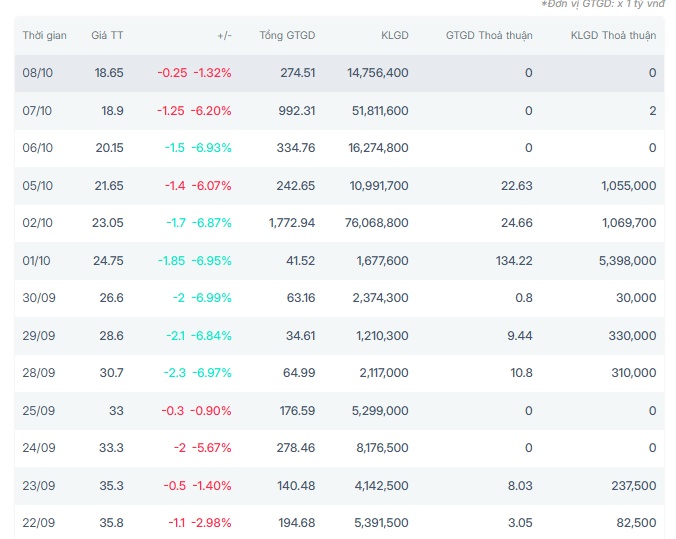The image size is (676, 539).
Task: Click the -6.87% change value
Action: [x=211, y=223]
